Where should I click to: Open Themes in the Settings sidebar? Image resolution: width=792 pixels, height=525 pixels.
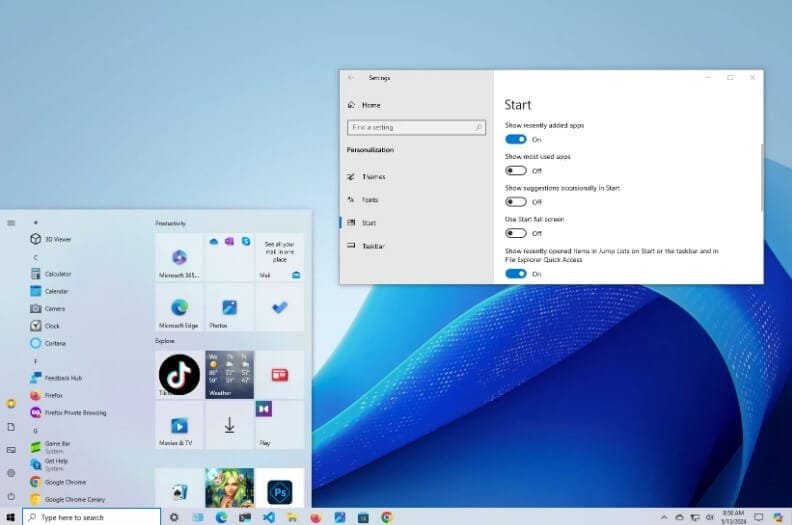[x=373, y=177]
